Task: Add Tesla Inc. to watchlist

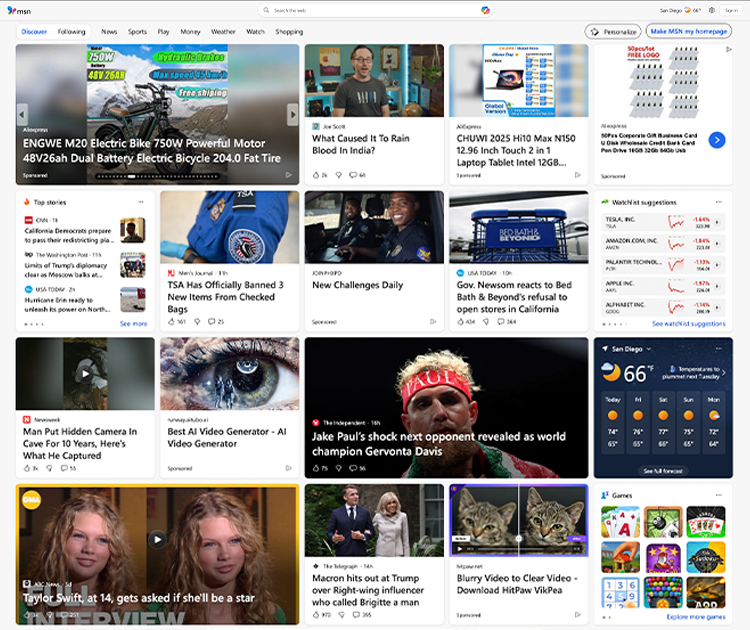Action: (717, 222)
